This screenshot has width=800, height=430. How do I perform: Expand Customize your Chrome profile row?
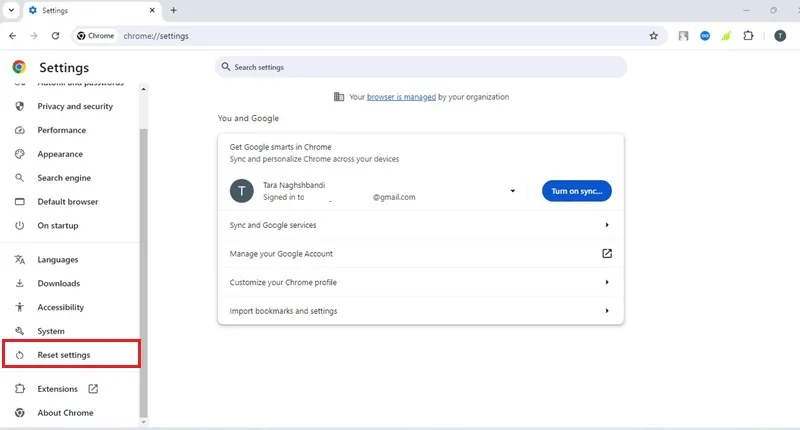(420, 282)
